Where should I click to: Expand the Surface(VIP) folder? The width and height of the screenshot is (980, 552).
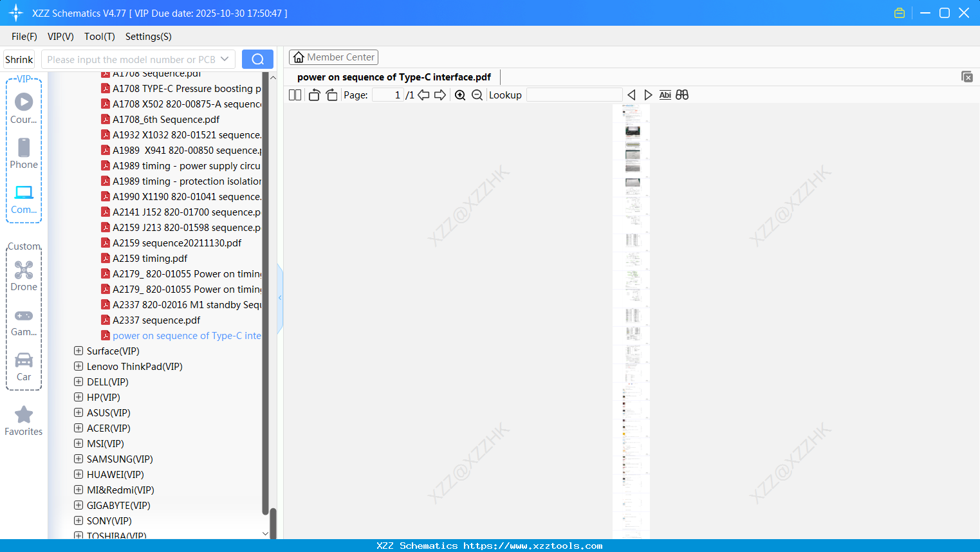pos(79,351)
